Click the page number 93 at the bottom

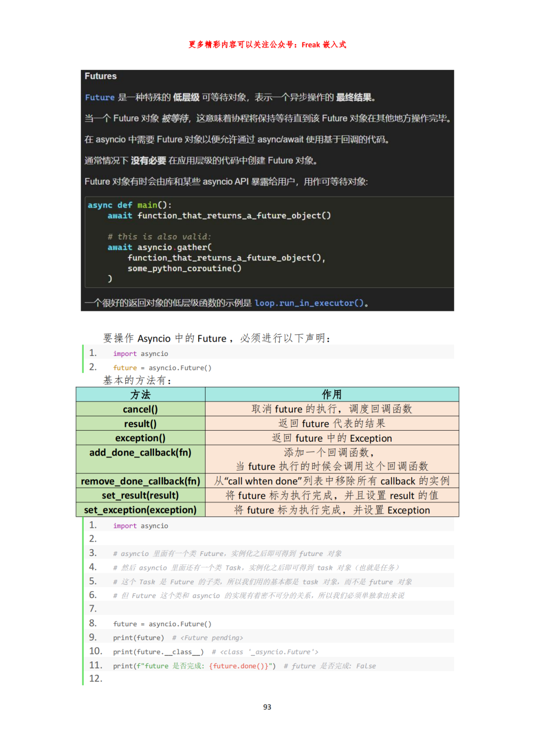click(267, 707)
